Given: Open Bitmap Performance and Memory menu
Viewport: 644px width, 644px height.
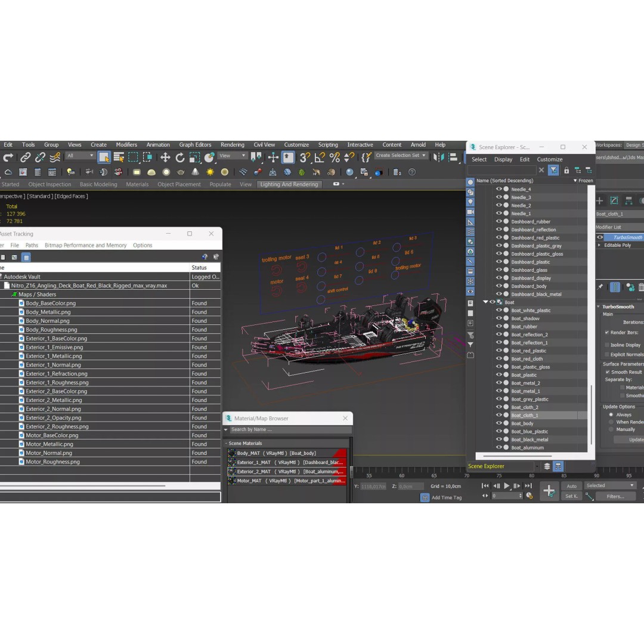Looking at the screenshot, I should pos(85,245).
